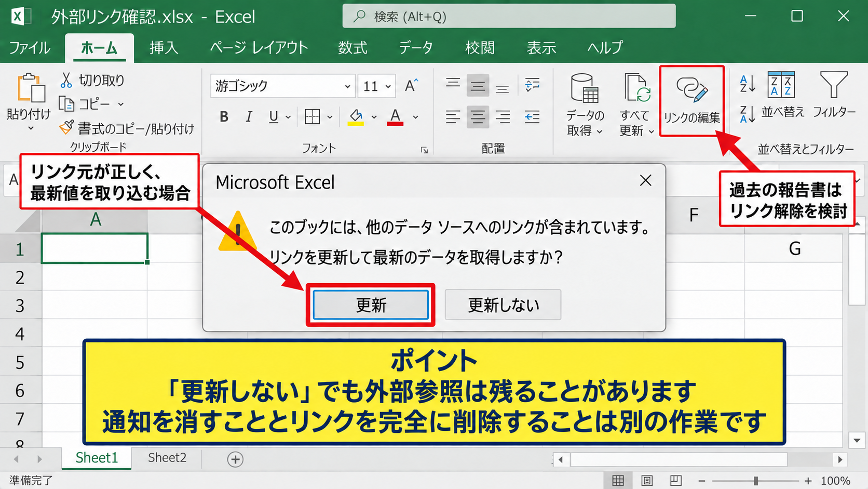Viewport: 868px width, 489px height.
Task: Click the zoom slider handle
Action: click(x=756, y=481)
